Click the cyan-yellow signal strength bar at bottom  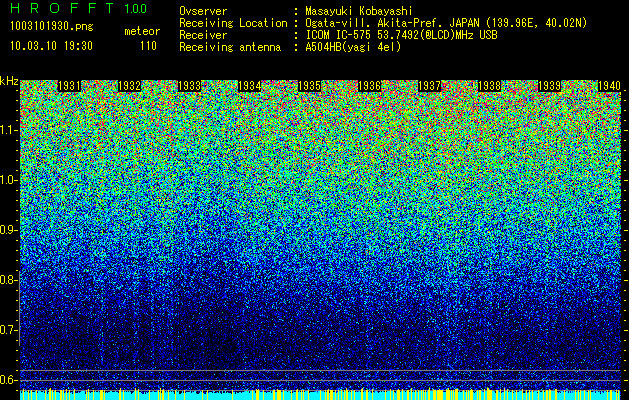click(x=321, y=395)
